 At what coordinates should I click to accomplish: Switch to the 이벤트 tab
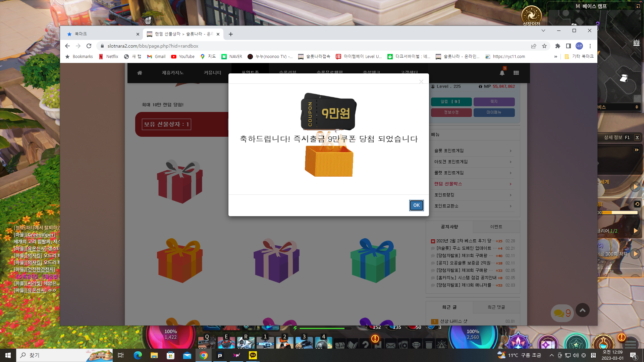pos(496,227)
